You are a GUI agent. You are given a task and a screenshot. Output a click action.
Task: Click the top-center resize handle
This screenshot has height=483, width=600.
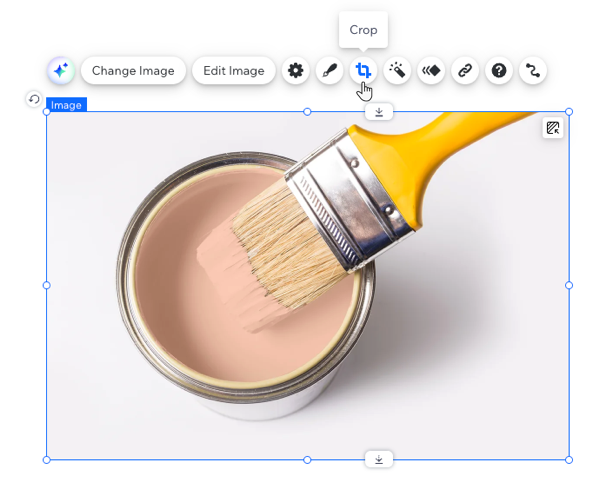coord(307,112)
